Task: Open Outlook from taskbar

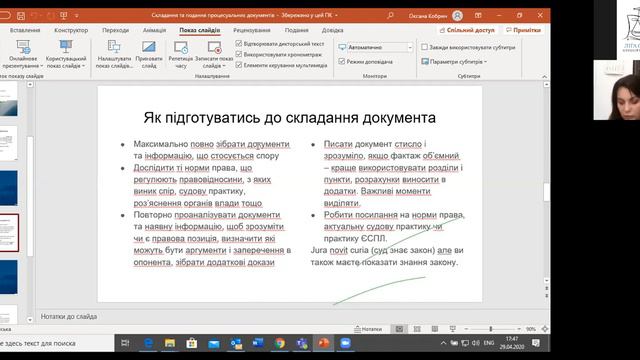Action: coord(236,343)
